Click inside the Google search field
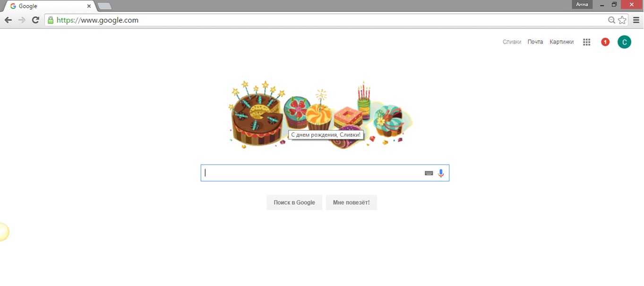 (x=312, y=173)
